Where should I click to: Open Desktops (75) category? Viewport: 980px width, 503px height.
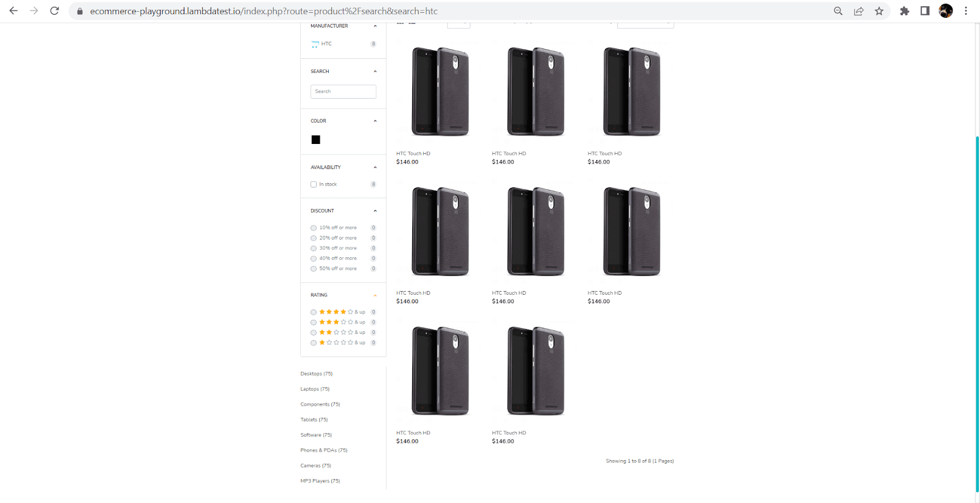click(316, 374)
